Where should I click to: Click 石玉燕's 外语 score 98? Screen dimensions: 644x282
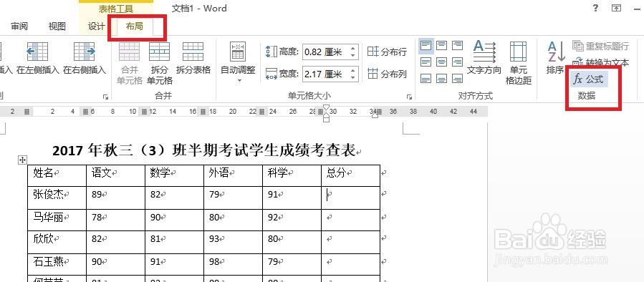[x=214, y=261]
